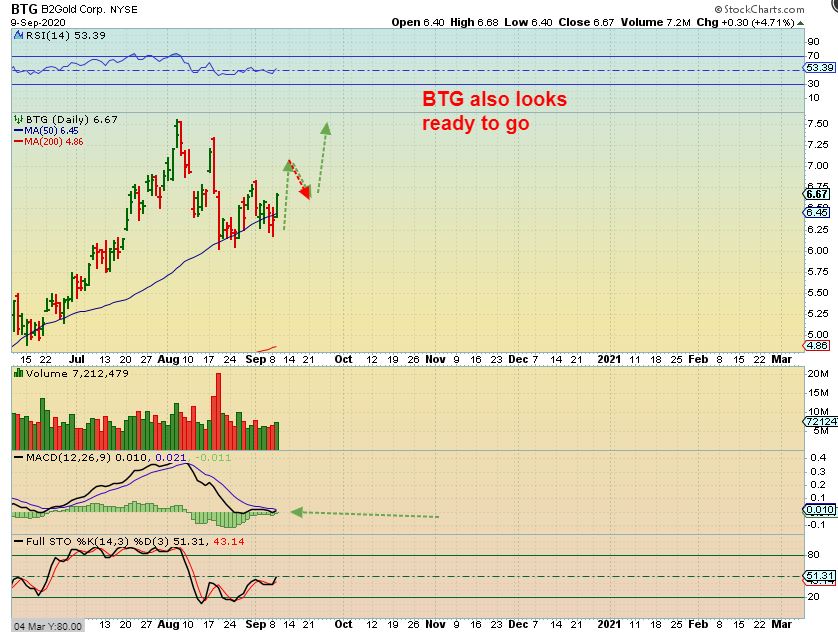Click the 15M volume axis label
The image size is (838, 632).
pyautogui.click(x=818, y=393)
